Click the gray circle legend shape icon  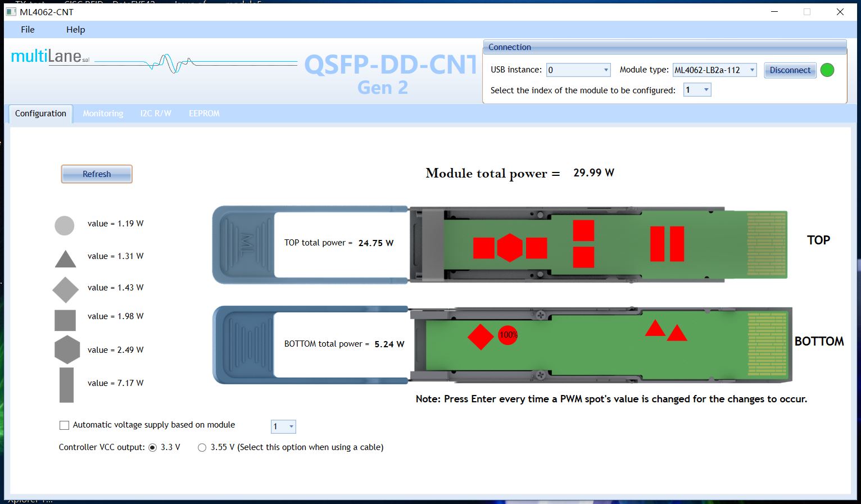[x=65, y=225]
